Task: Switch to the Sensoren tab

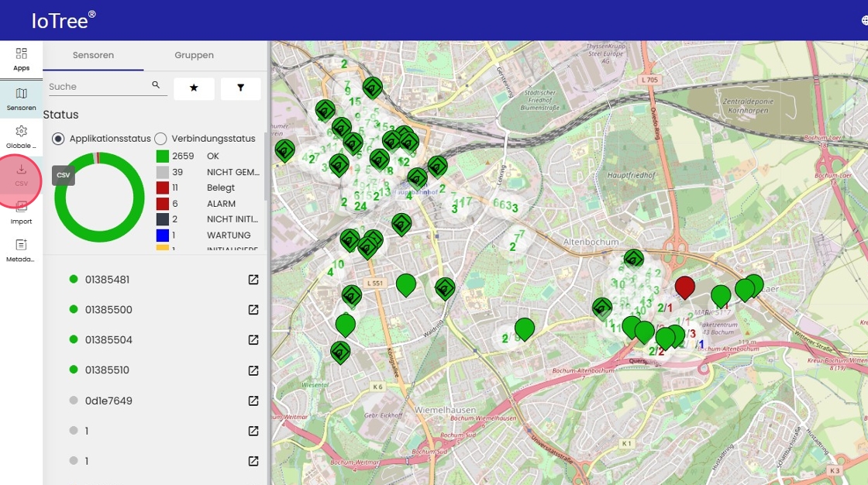Action: (93, 55)
